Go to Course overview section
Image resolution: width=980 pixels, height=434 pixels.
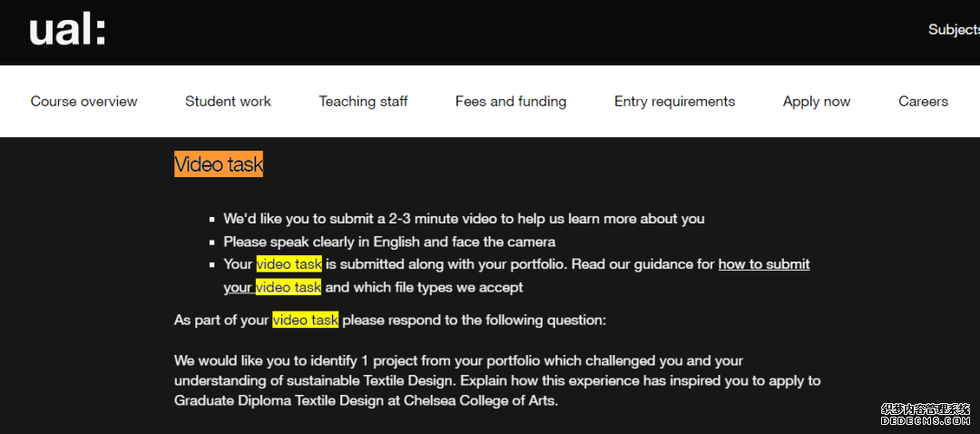click(x=83, y=102)
